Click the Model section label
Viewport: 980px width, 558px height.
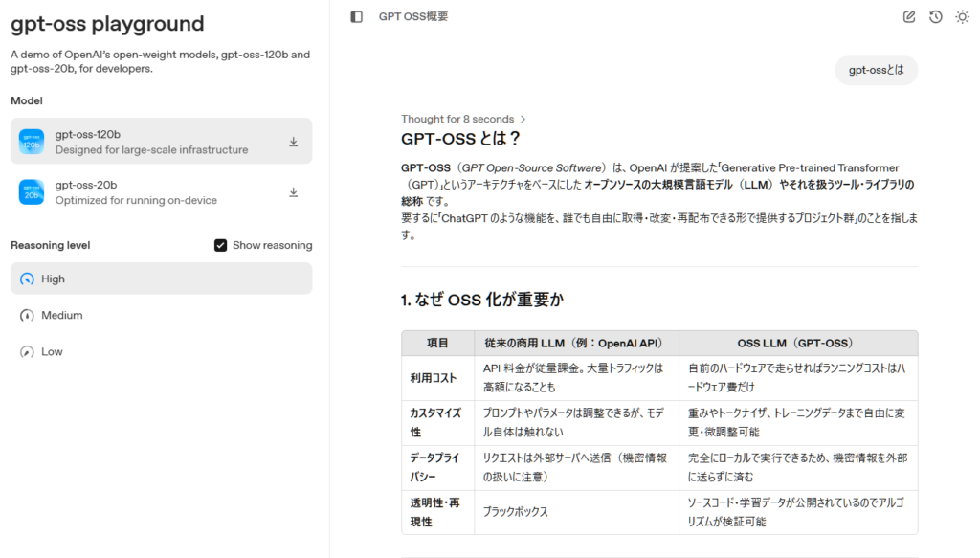pyautogui.click(x=26, y=100)
